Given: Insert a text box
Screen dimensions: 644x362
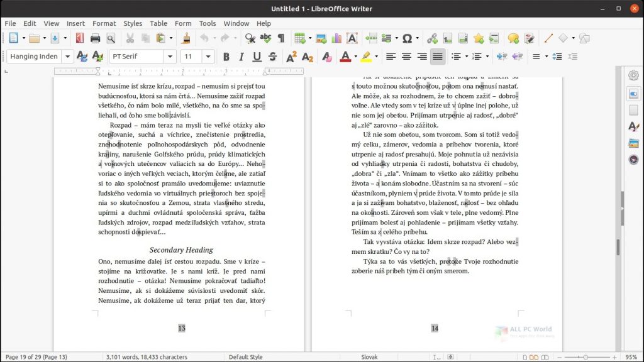Looking at the screenshot, I should 352,38.
